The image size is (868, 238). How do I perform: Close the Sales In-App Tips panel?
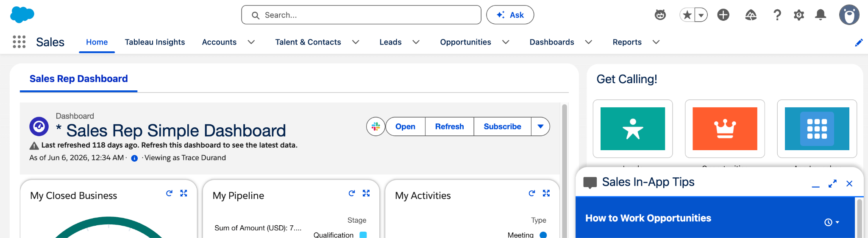pyautogui.click(x=849, y=184)
